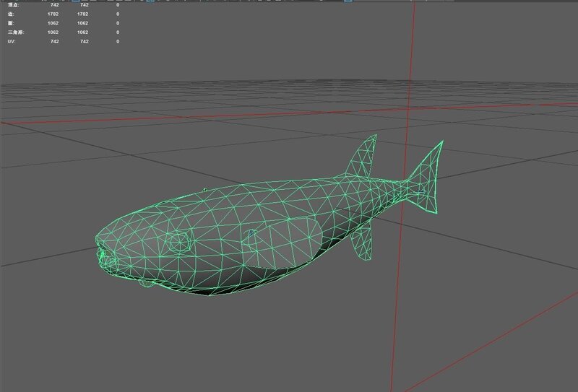Select the circular mesh loop at mid-body
The width and height of the screenshot is (578, 392).
(250, 234)
